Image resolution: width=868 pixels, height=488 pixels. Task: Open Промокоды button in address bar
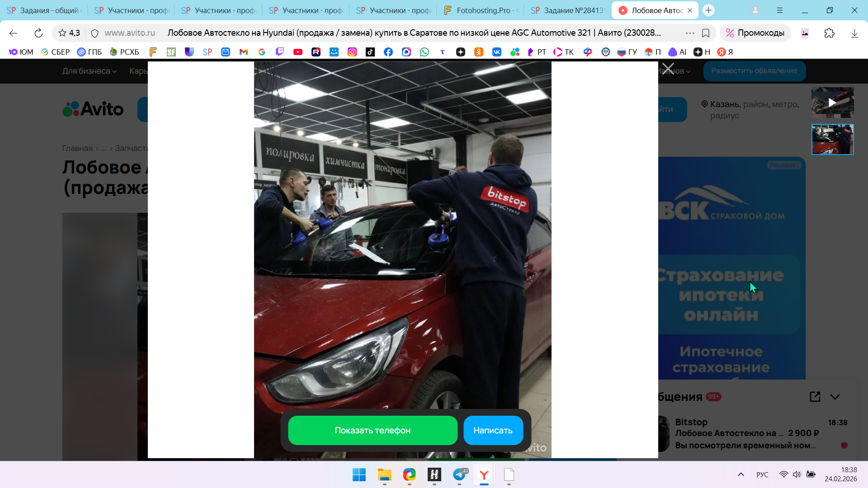coord(755,33)
